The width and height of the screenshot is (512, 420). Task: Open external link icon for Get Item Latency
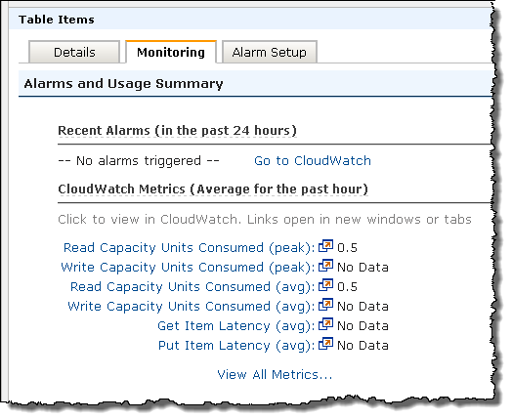325,324
